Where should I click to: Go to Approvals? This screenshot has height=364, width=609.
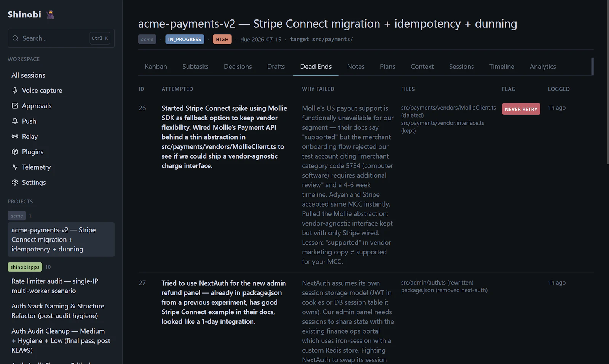coord(61,106)
